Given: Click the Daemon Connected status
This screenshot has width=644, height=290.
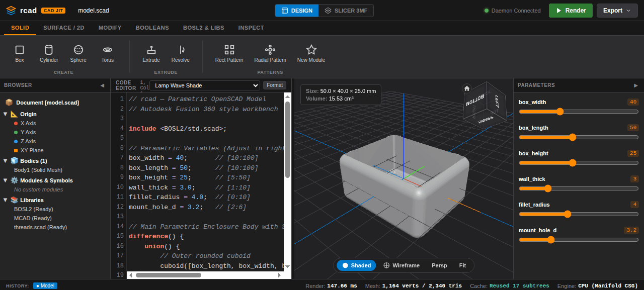Looking at the screenshot, I should pyautogui.click(x=512, y=11).
